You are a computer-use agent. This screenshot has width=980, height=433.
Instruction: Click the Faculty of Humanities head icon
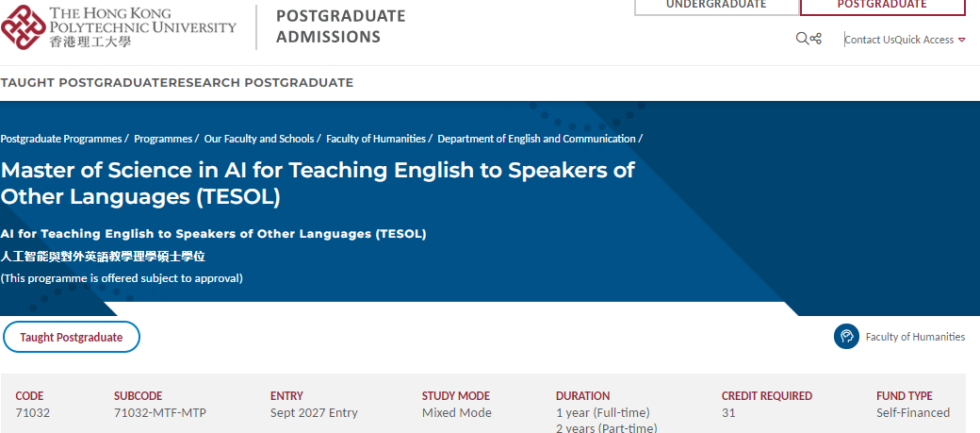coord(847,337)
